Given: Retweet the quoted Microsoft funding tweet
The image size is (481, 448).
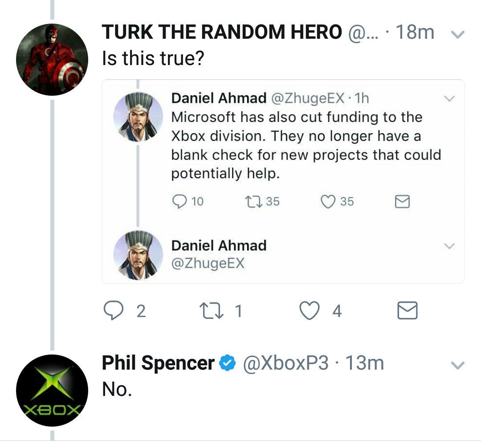Looking at the screenshot, I should click(253, 202).
